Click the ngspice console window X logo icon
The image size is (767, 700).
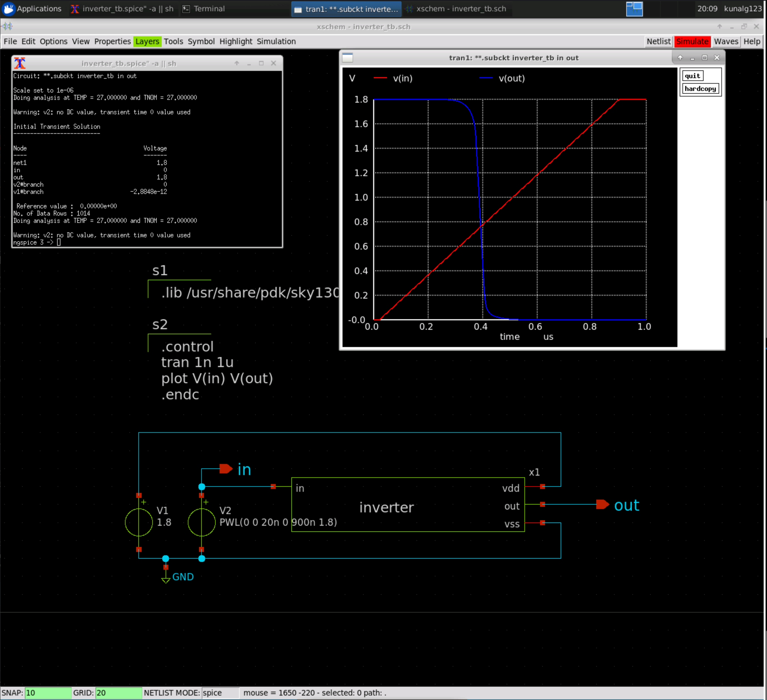click(x=20, y=63)
